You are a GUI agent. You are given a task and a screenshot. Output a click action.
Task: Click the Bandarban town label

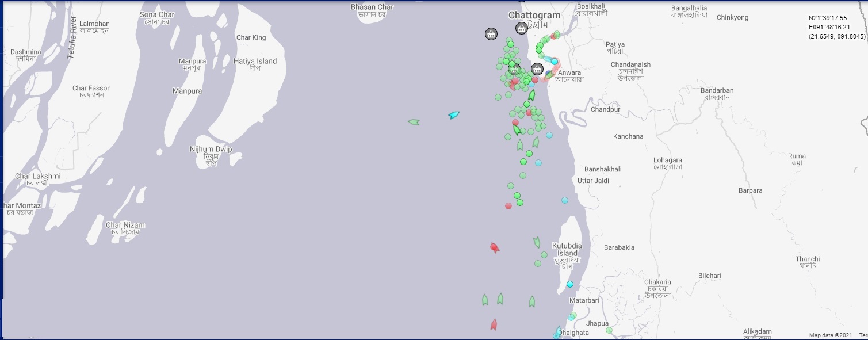pos(717,90)
